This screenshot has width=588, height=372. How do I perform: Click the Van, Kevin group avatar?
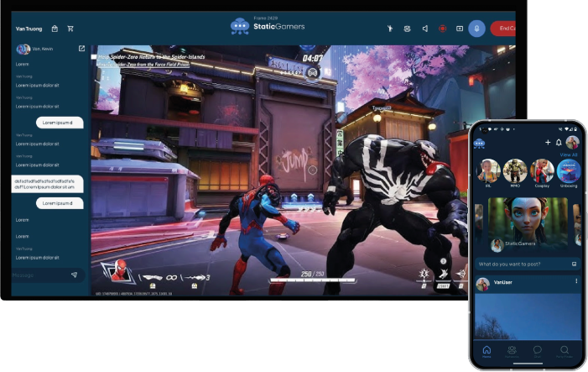[23, 50]
